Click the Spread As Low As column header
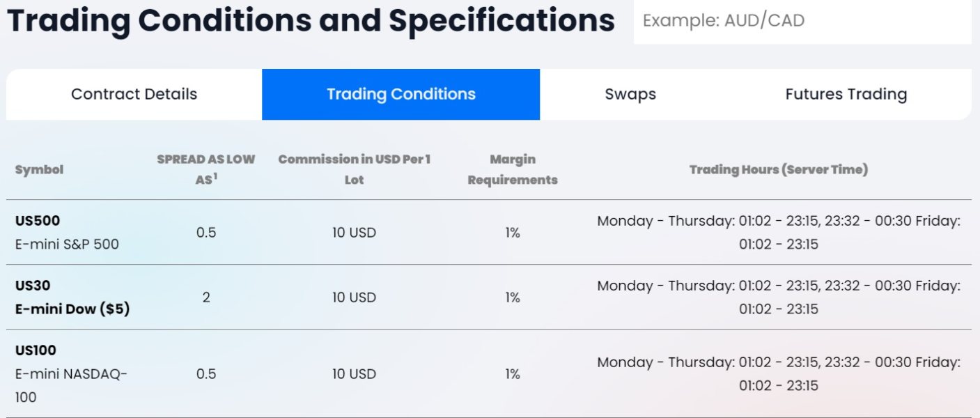980x418 pixels. (x=206, y=169)
